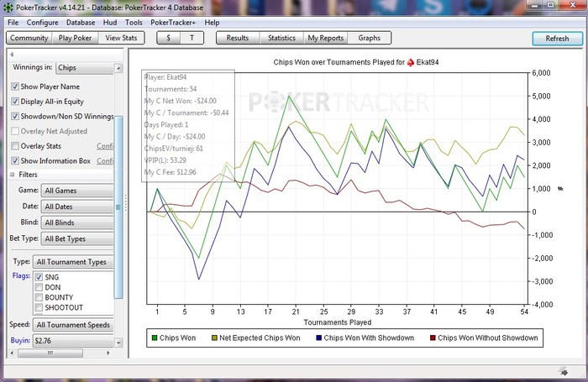
Task: Click the PokerTracker app icon in title bar
Action: (x=8, y=7)
